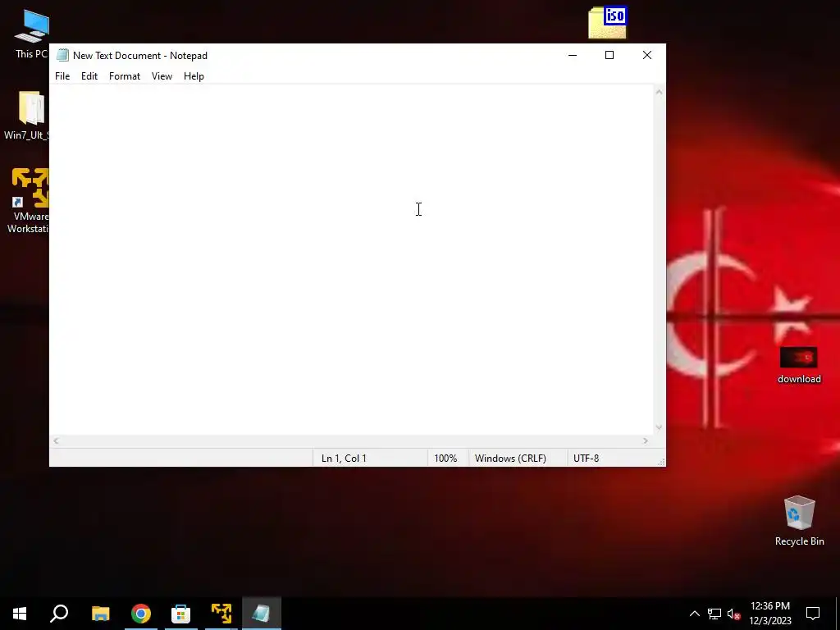Screen dimensions: 840x630
Task: Open the File menu in Notepad
Action: [x=62, y=76]
